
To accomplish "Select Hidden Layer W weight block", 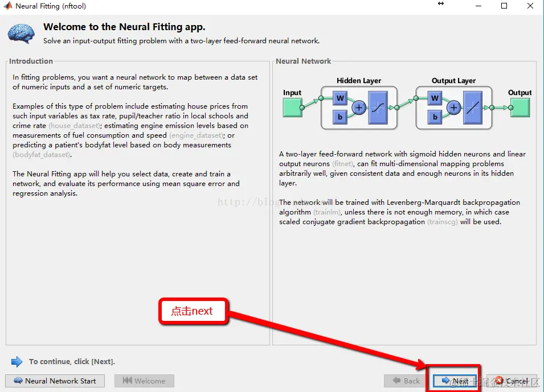I will click(x=340, y=98).
